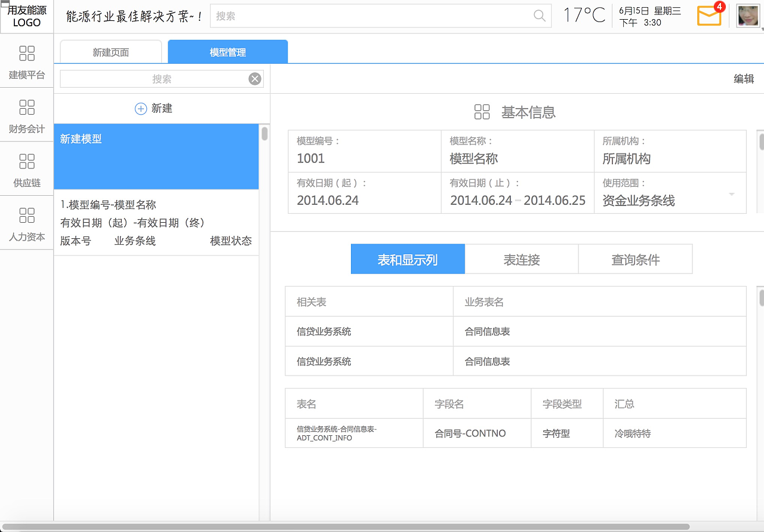Select the 人力资本 sidebar icon

coord(26,223)
